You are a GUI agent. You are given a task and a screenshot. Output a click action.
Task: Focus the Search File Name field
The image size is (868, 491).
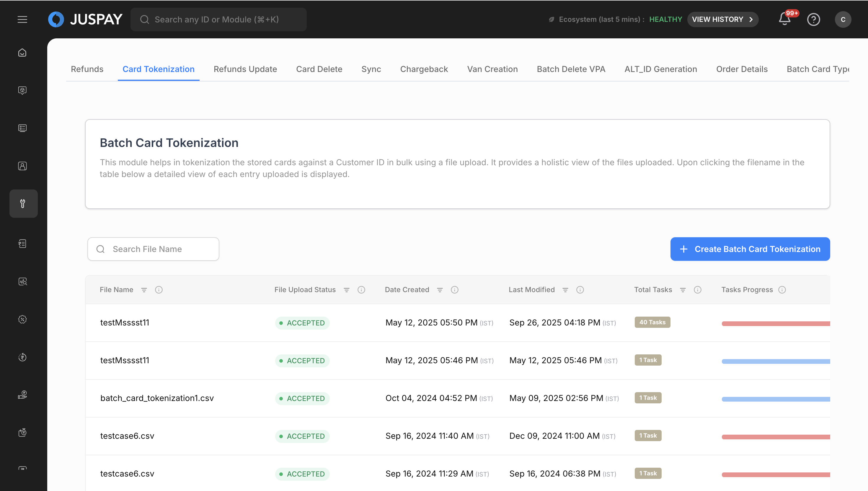click(159, 249)
